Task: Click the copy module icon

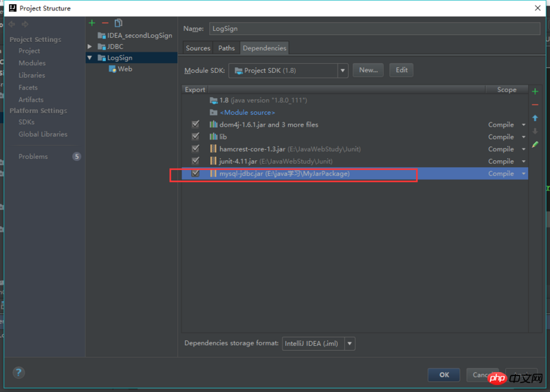Action: tap(118, 23)
